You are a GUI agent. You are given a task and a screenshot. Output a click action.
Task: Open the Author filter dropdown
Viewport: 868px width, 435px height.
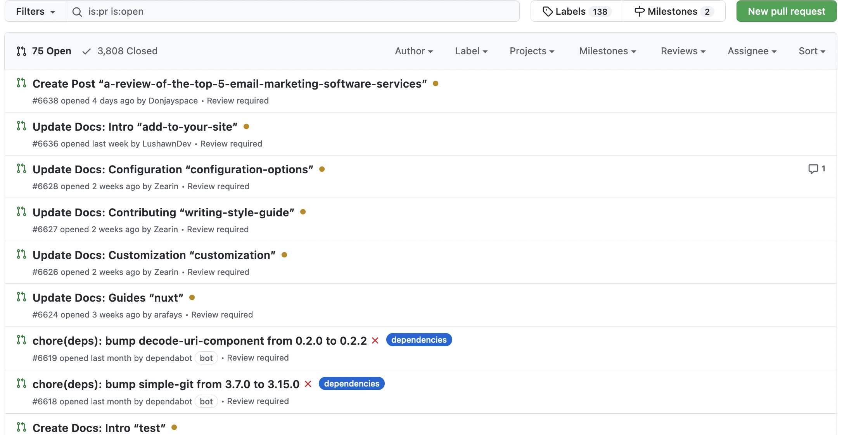pos(413,51)
